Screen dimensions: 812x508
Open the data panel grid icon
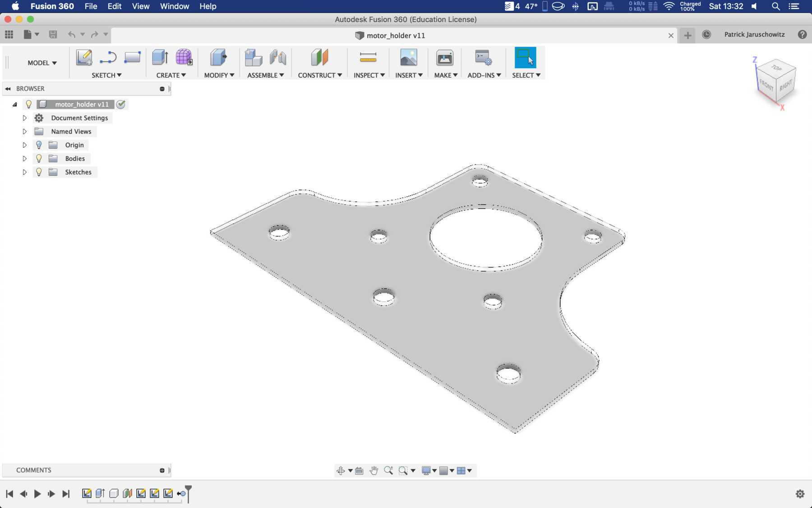pyautogui.click(x=9, y=34)
